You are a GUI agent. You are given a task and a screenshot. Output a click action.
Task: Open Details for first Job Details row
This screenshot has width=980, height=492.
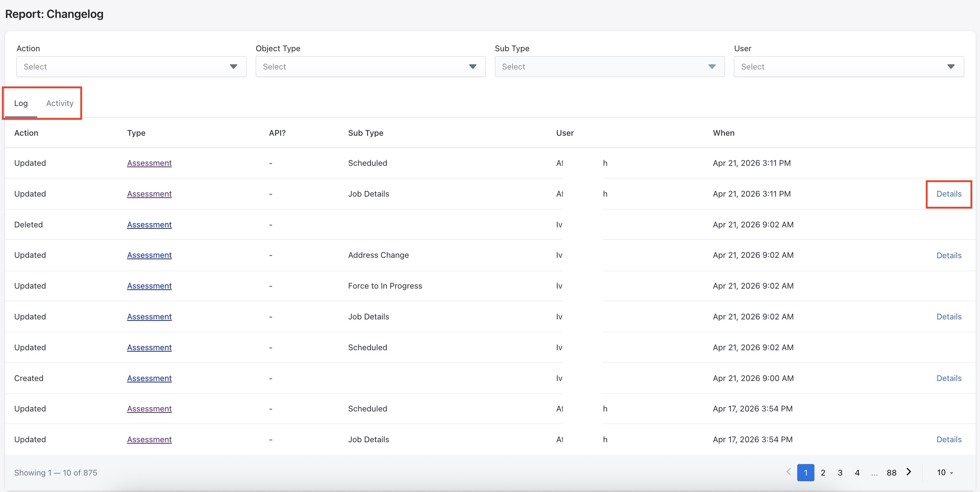pos(949,194)
